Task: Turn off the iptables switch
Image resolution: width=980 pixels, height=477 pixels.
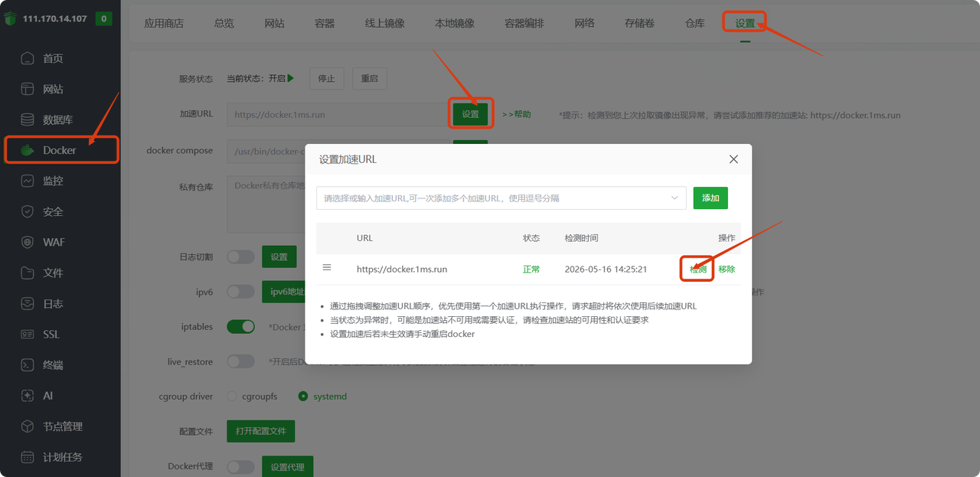Action: click(x=240, y=326)
